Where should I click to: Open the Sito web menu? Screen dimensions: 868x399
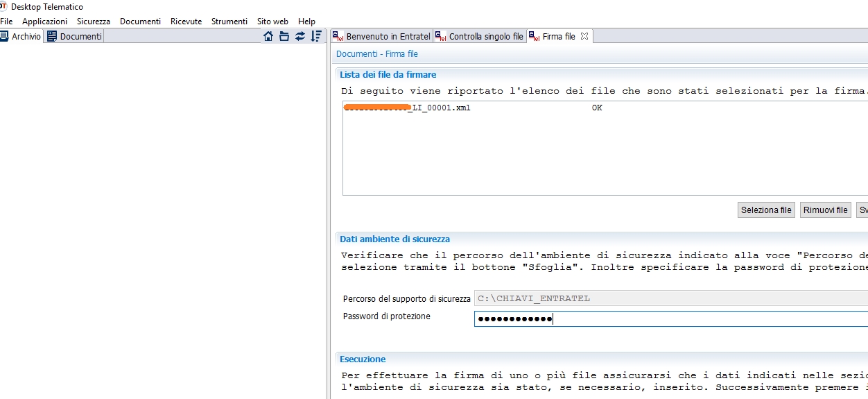click(272, 22)
